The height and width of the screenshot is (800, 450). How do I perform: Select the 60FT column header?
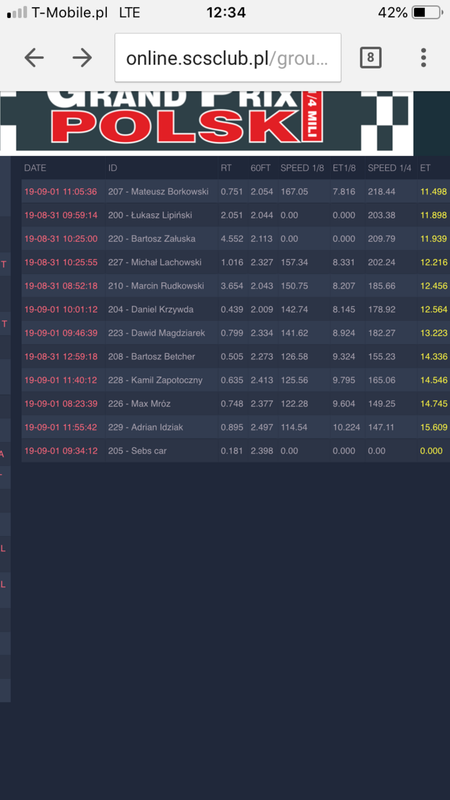(x=260, y=168)
